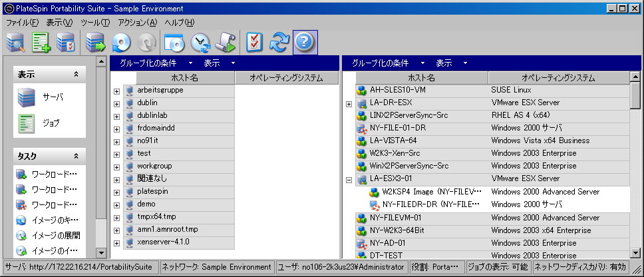Collapse the タスク sidebar section chevron

click(76, 156)
